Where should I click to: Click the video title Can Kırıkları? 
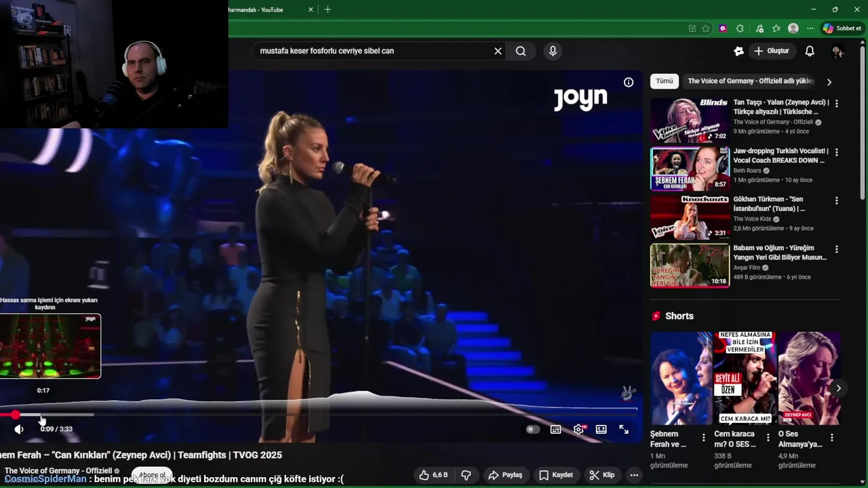(x=141, y=455)
